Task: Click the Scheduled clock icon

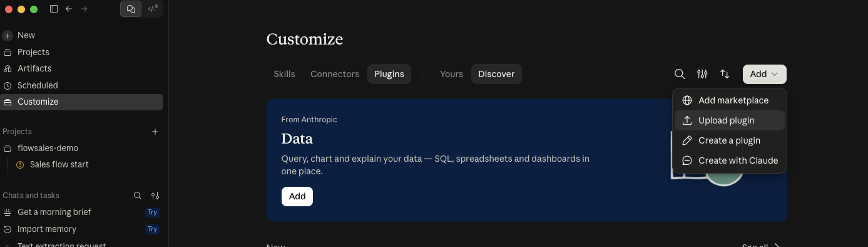Action: click(8, 85)
